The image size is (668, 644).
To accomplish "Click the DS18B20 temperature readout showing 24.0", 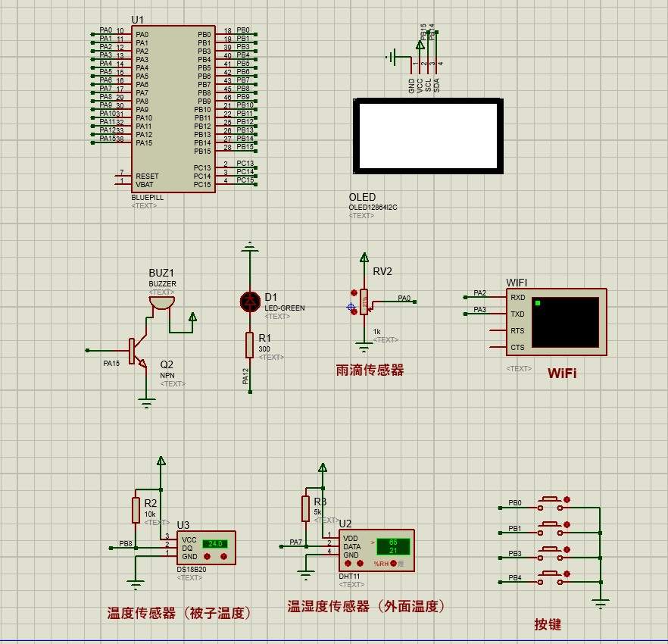I will click(215, 544).
